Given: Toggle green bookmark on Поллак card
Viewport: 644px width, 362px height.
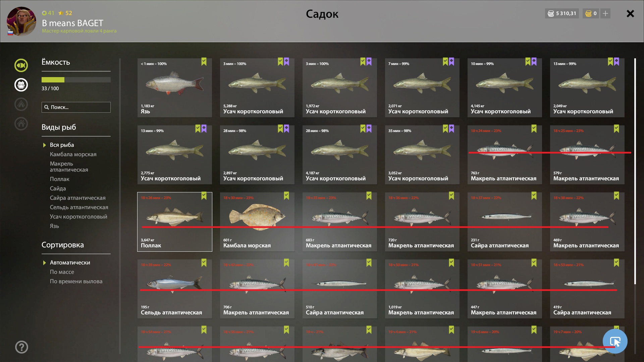Looking at the screenshot, I should tap(204, 196).
